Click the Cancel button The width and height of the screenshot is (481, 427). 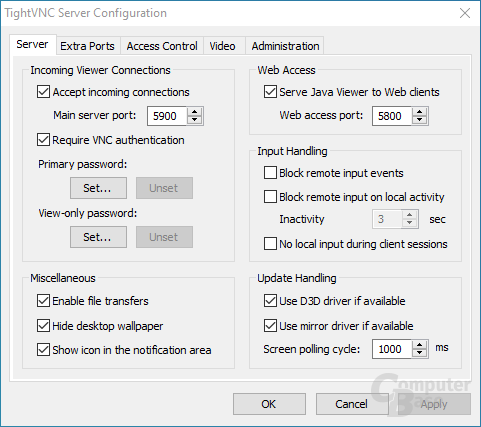coord(352,404)
